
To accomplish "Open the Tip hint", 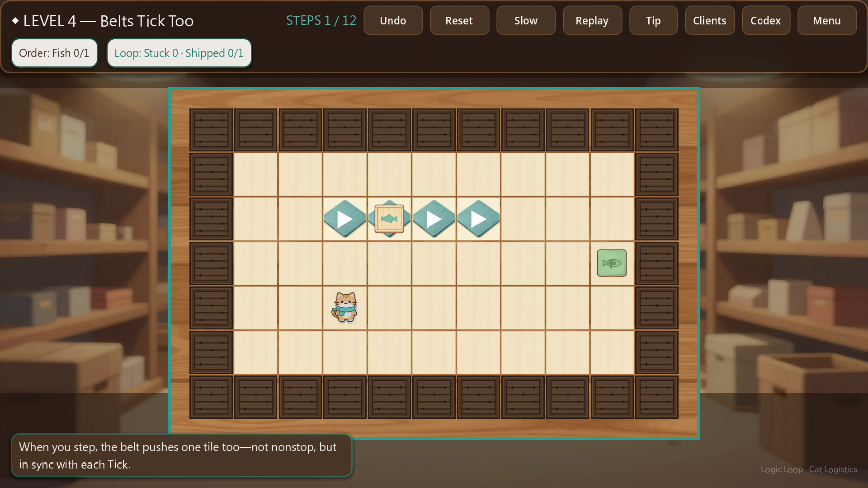I will click(x=653, y=20).
